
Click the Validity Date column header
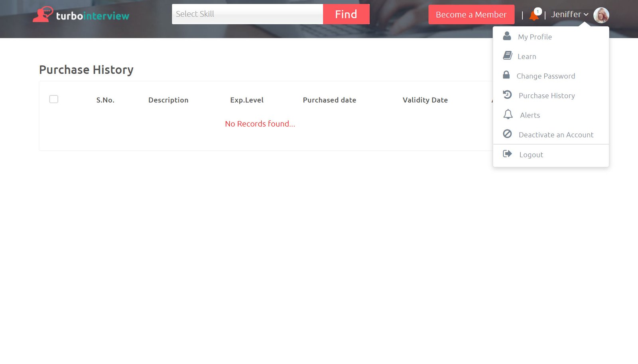click(425, 100)
